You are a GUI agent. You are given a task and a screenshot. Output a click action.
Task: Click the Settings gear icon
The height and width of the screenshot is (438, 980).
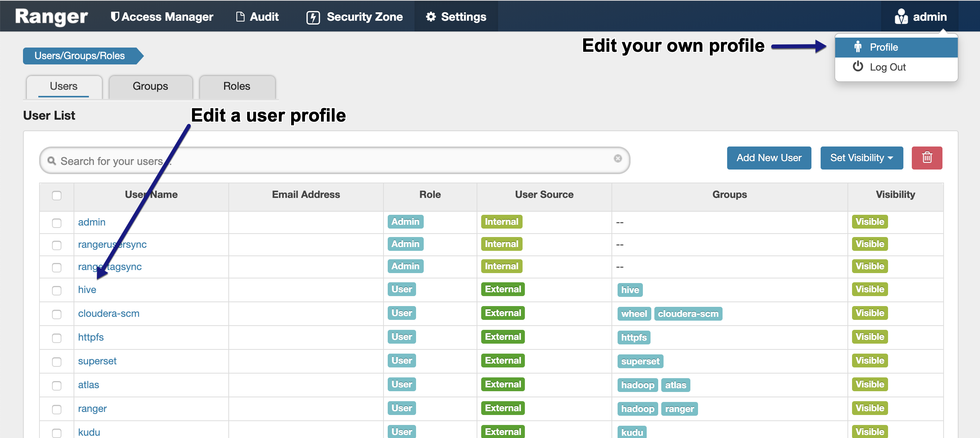click(x=431, y=16)
